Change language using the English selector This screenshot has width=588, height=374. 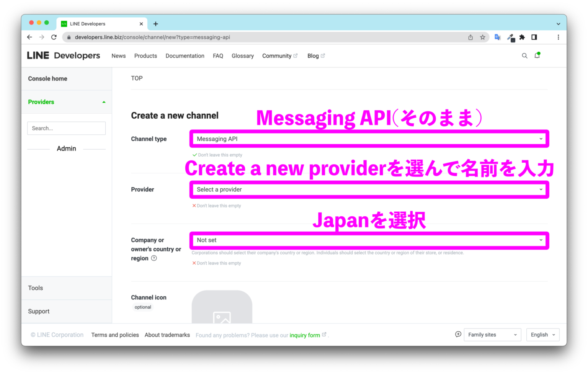[542, 334]
